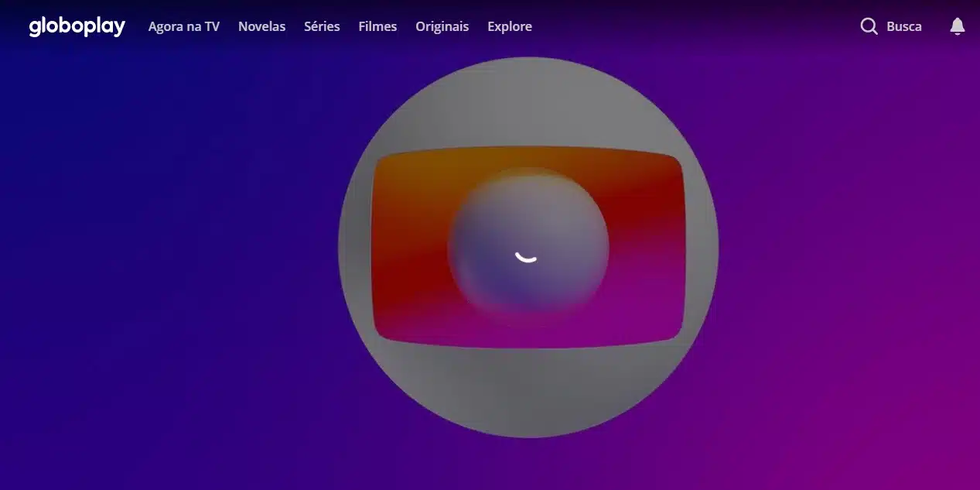Screen dimensions: 980x490
Task: Click the Busca search label
Action: (903, 26)
